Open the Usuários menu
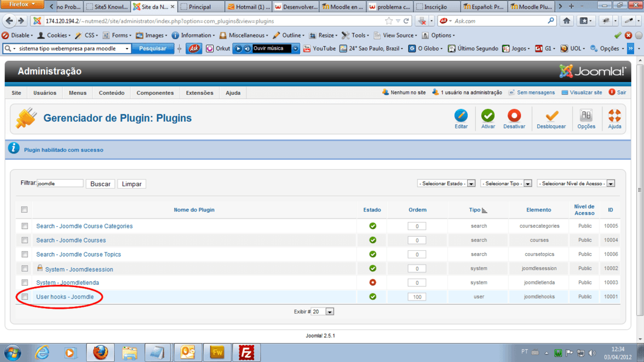This screenshot has height=362, width=644. (44, 93)
